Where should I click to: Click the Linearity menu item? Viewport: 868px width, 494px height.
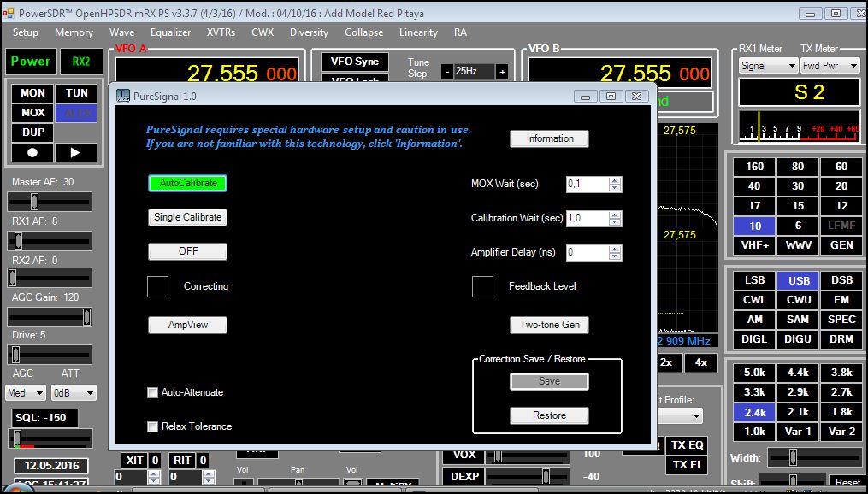(x=418, y=32)
